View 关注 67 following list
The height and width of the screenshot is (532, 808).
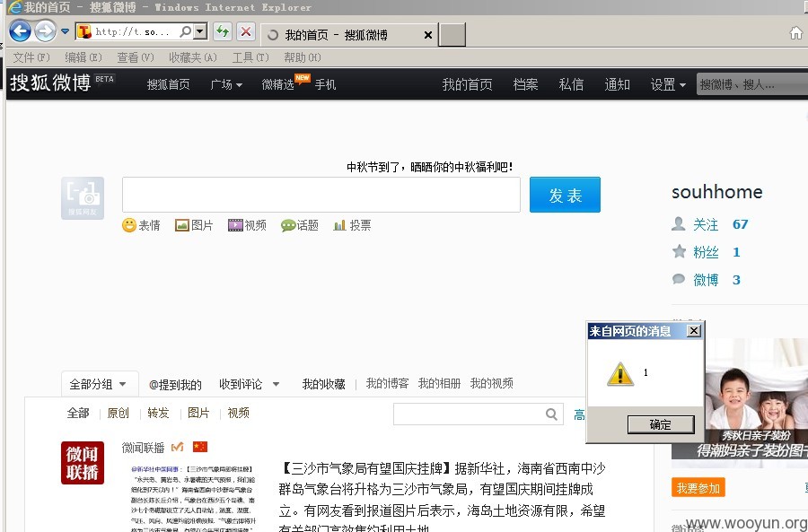click(x=710, y=224)
